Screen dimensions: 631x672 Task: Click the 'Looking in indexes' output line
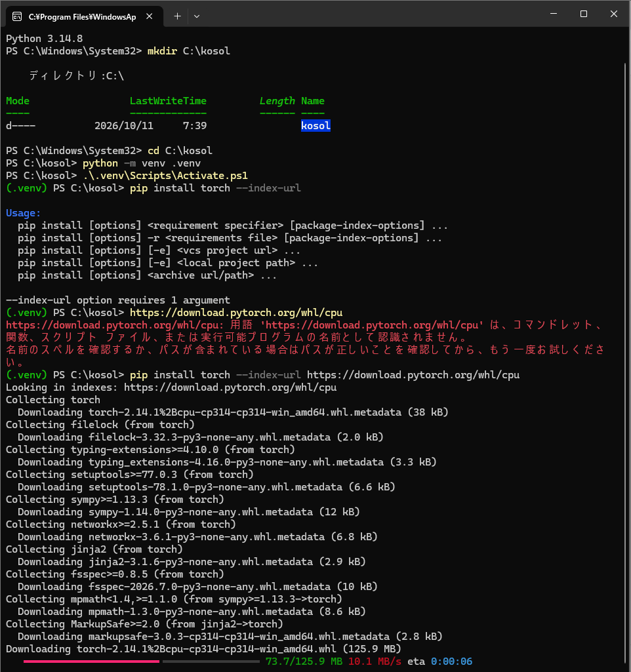[x=171, y=387]
